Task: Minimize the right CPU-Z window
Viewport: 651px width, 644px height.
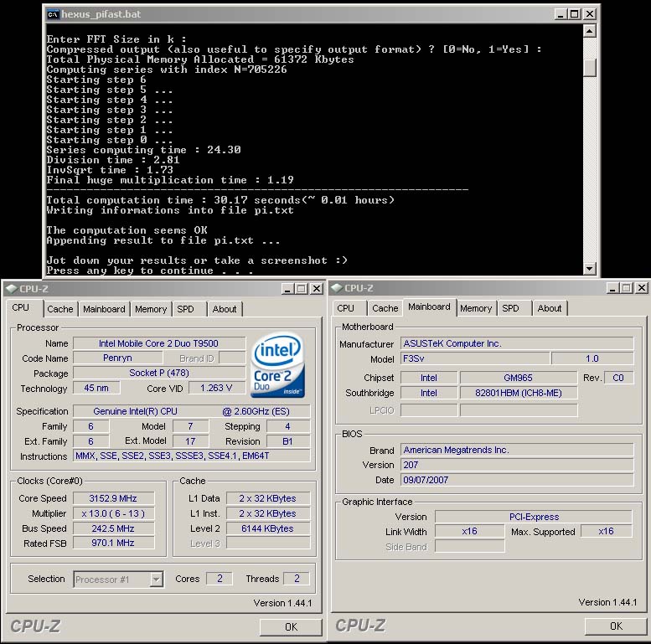Action: [612, 287]
